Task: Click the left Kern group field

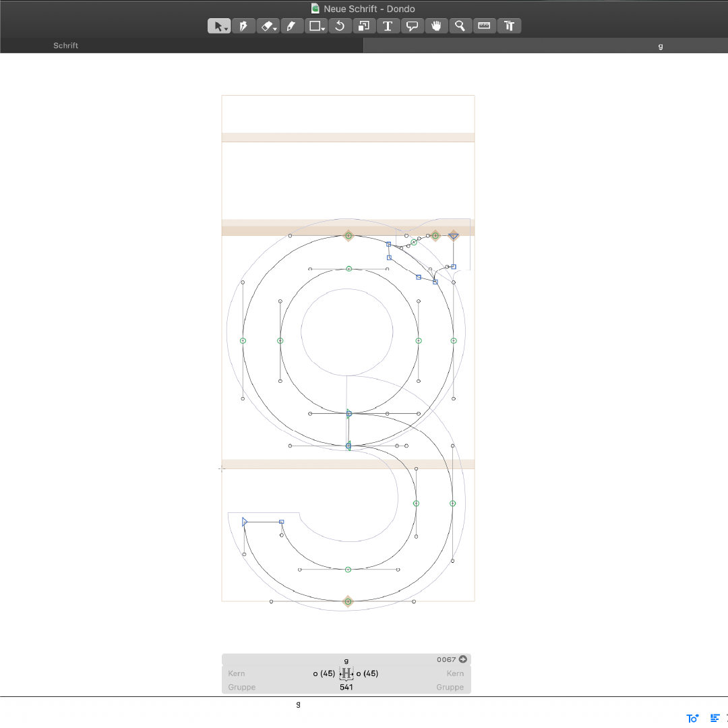Action: [x=237, y=673]
